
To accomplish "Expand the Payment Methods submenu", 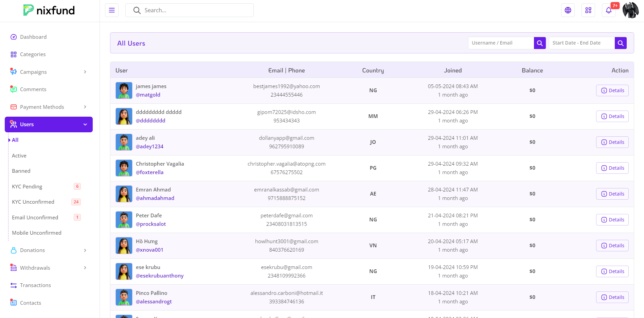I will coord(85,107).
